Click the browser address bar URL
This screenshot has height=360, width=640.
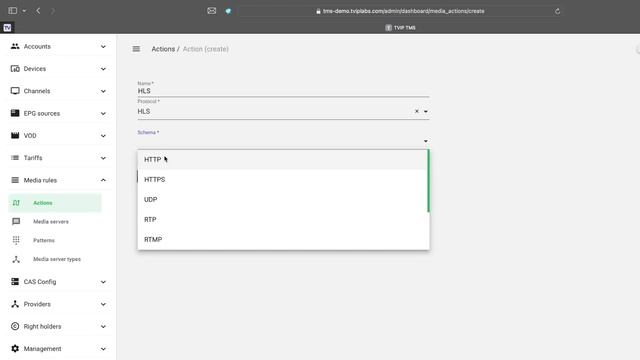pos(403,11)
